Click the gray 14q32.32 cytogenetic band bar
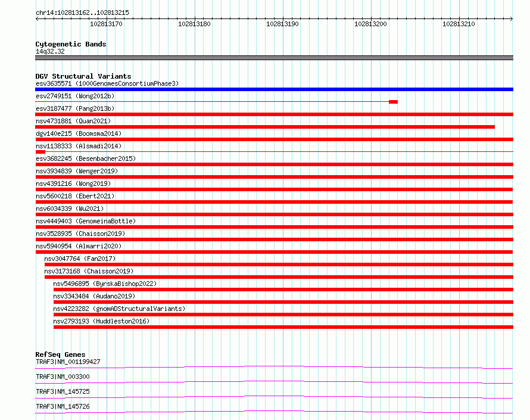This screenshot has width=530, height=420. [x=274, y=58]
